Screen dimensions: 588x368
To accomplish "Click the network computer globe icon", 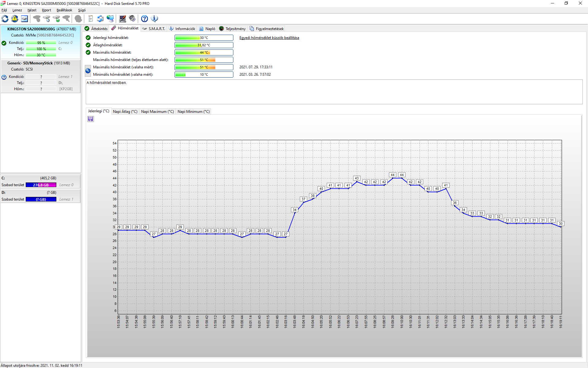I will tap(110, 19).
